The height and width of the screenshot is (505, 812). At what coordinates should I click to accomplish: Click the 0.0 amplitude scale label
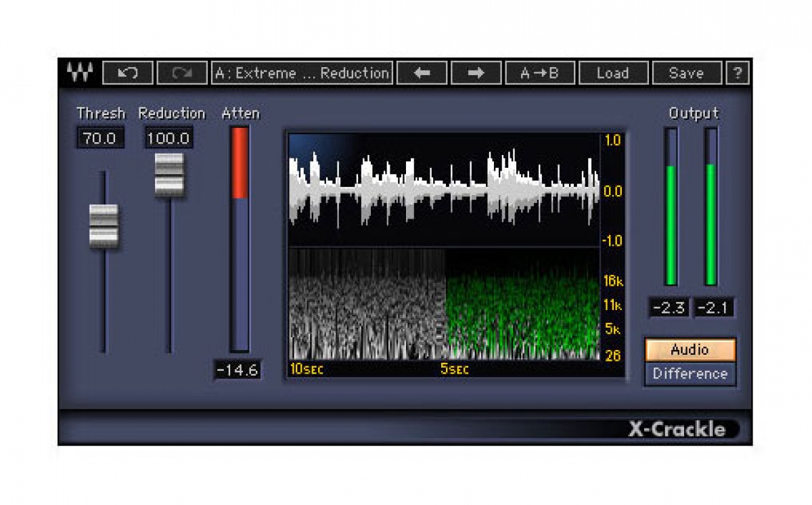pyautogui.click(x=612, y=191)
